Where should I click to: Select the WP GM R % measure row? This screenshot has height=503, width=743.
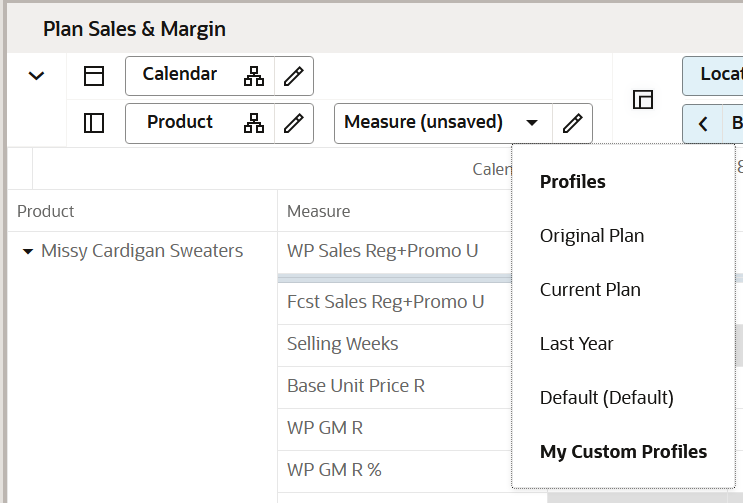[x=334, y=469]
